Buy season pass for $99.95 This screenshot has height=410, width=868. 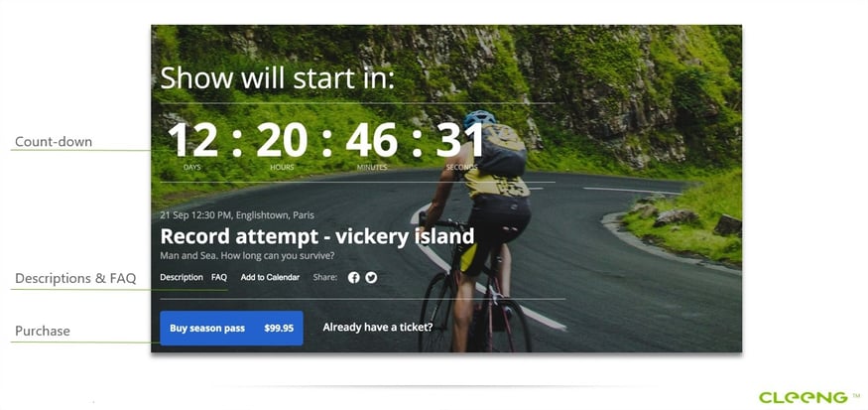pos(231,328)
